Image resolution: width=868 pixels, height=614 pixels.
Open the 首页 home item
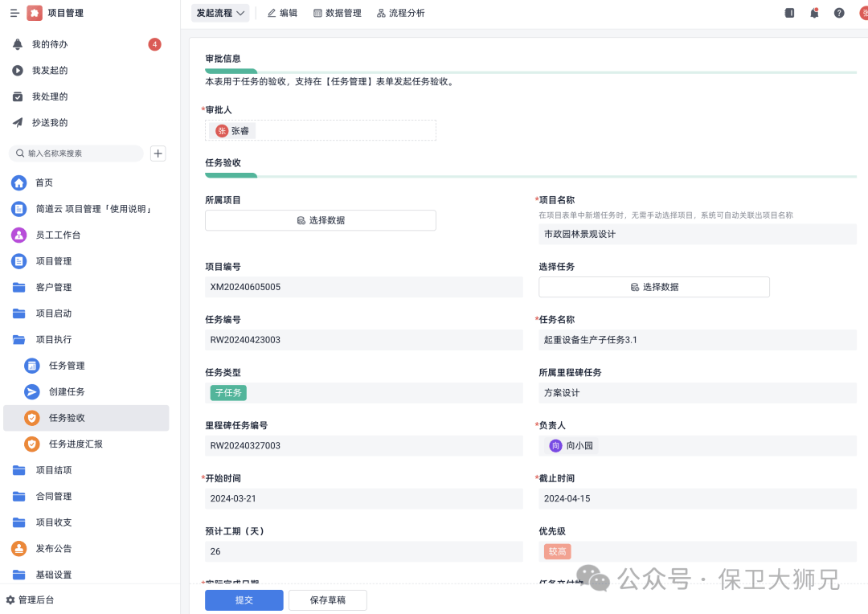[44, 183]
